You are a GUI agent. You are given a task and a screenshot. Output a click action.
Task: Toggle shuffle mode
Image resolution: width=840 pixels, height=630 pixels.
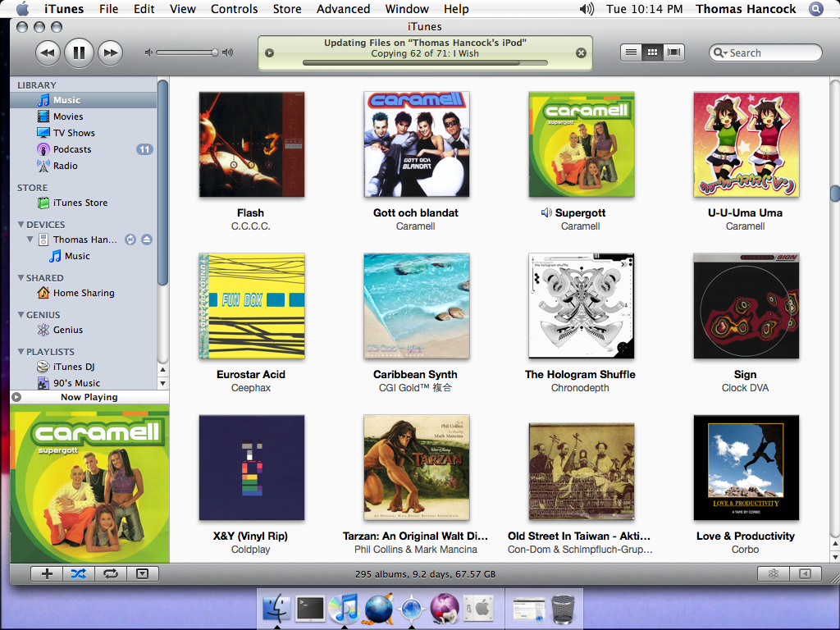click(79, 573)
